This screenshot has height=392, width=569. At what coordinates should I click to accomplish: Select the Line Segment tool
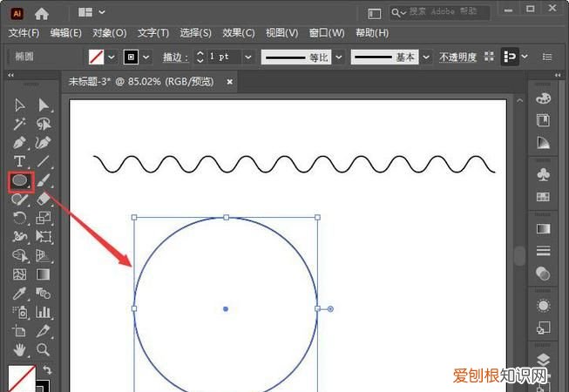(44, 161)
